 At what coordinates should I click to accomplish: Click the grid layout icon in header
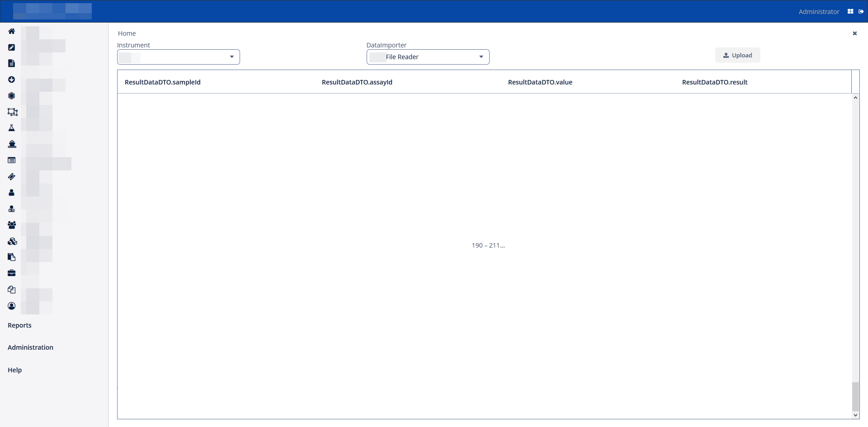(x=850, y=12)
